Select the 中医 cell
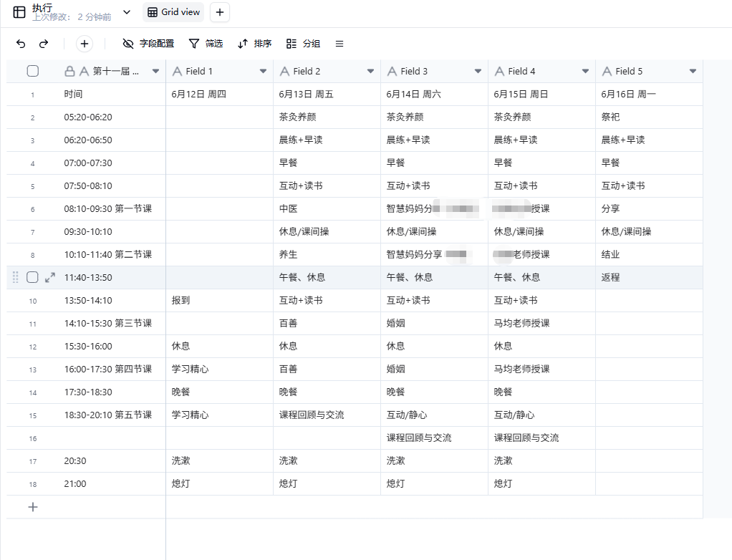The width and height of the screenshot is (732, 560). coord(327,208)
